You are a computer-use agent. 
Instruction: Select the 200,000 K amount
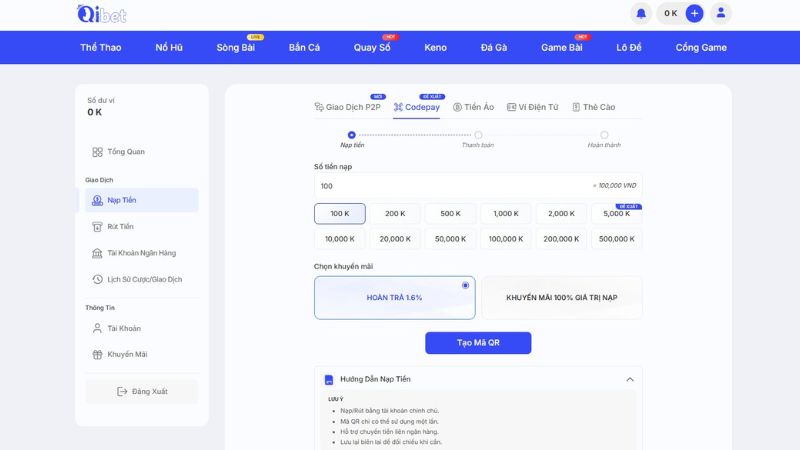point(561,239)
